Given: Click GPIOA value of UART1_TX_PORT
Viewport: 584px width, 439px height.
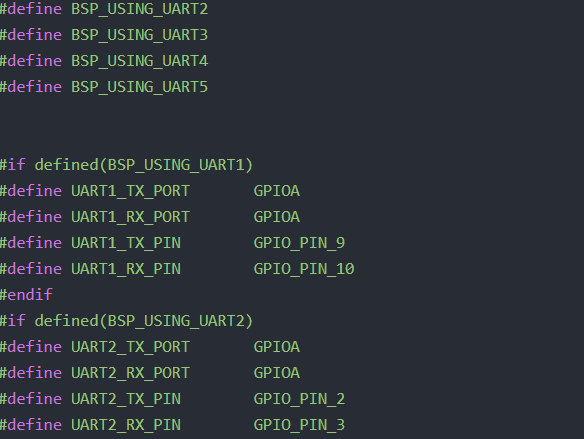Looking at the screenshot, I should click(x=277, y=191).
